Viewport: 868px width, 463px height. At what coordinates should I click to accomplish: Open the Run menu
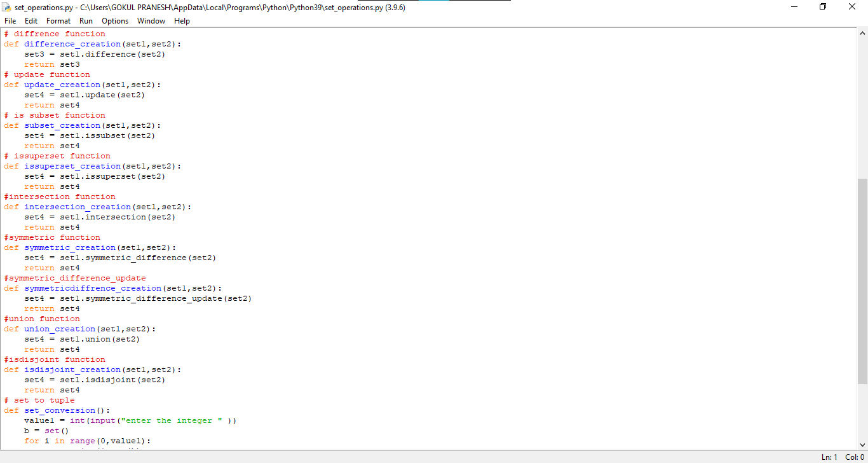[x=86, y=21]
